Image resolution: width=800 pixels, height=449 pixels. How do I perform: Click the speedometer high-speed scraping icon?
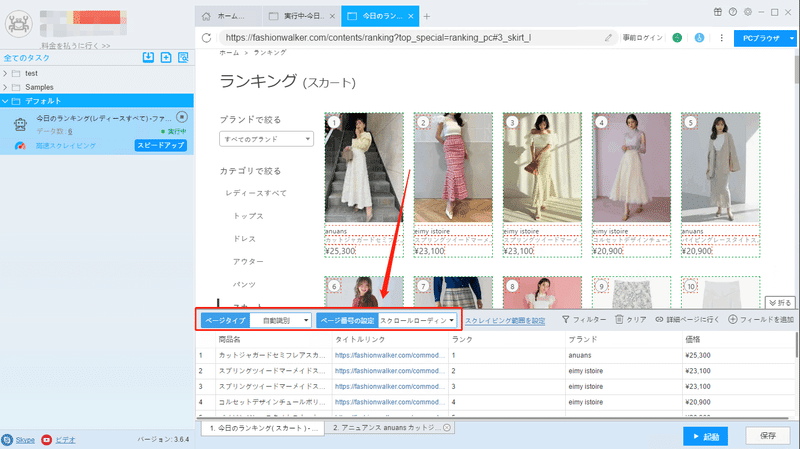point(20,146)
